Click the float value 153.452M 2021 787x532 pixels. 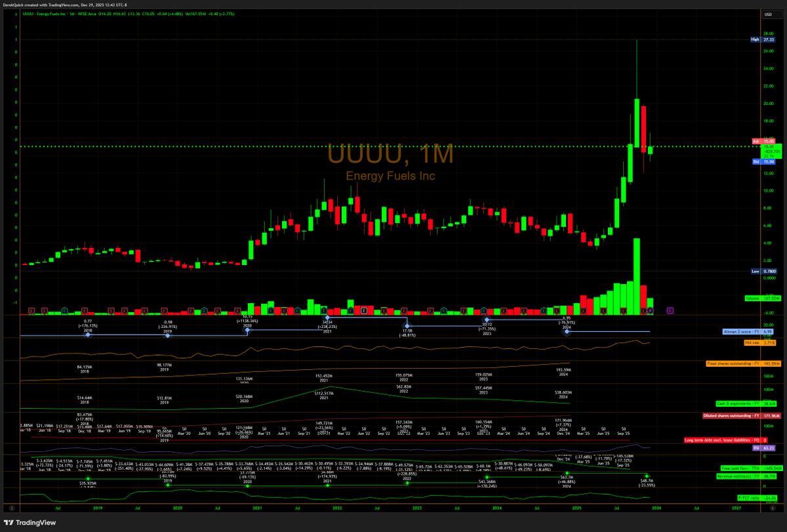point(323,377)
